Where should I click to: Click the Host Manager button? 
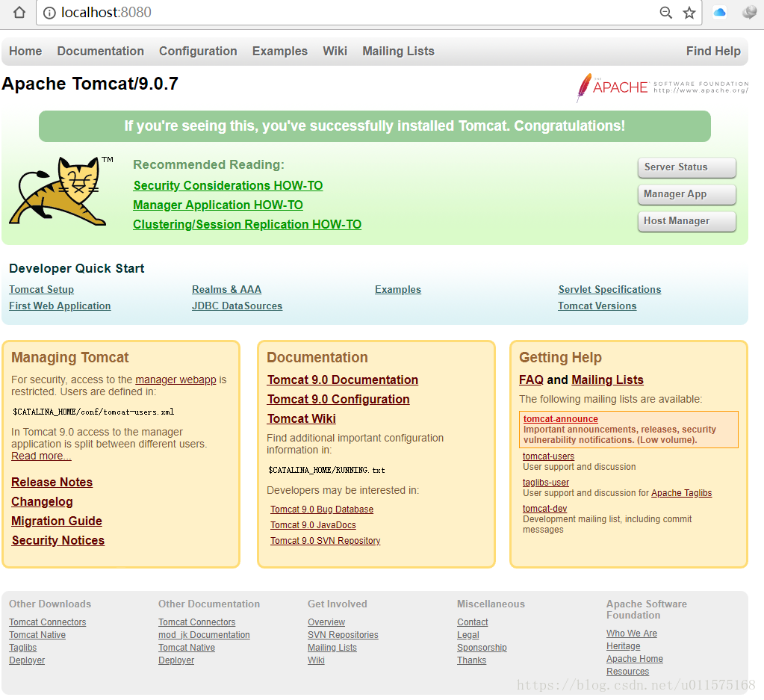click(686, 221)
